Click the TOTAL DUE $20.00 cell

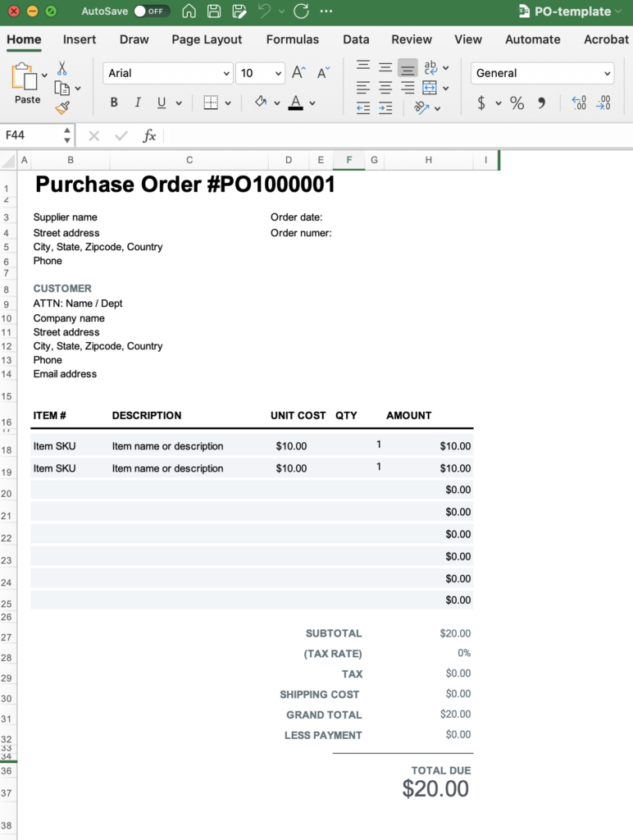click(435, 789)
